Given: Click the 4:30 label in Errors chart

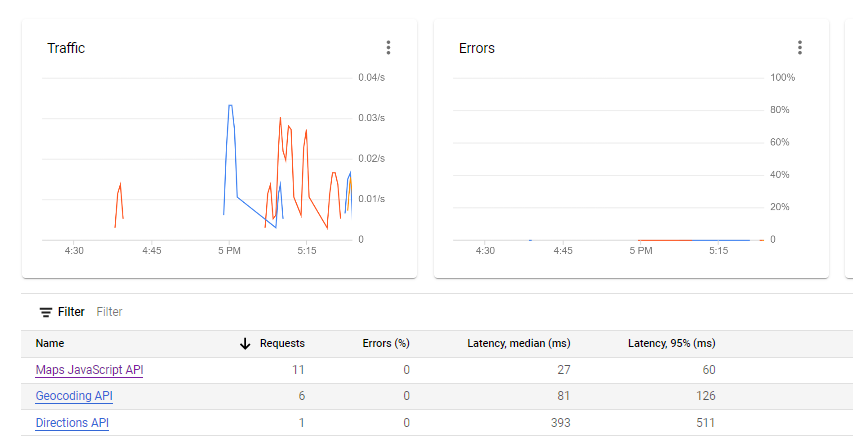Looking at the screenshot, I should click(x=485, y=251).
